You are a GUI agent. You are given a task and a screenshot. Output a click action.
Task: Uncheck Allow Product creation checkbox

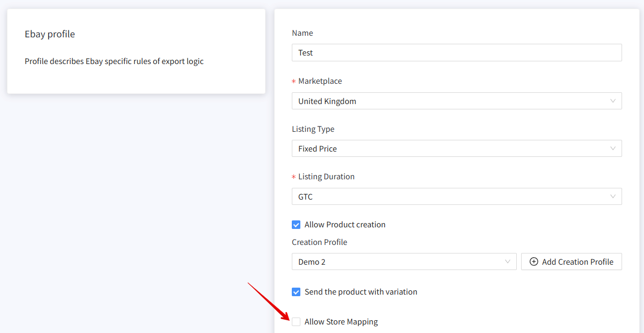click(x=296, y=225)
